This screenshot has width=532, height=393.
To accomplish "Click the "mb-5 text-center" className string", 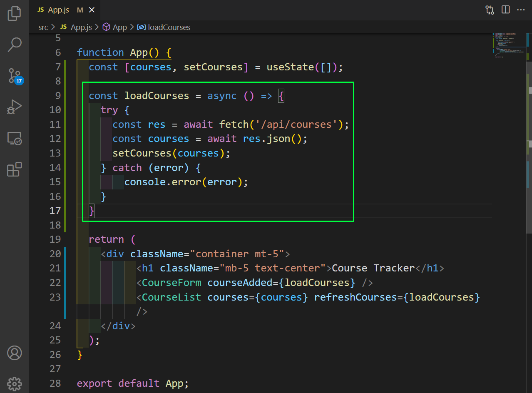I will click(273, 268).
